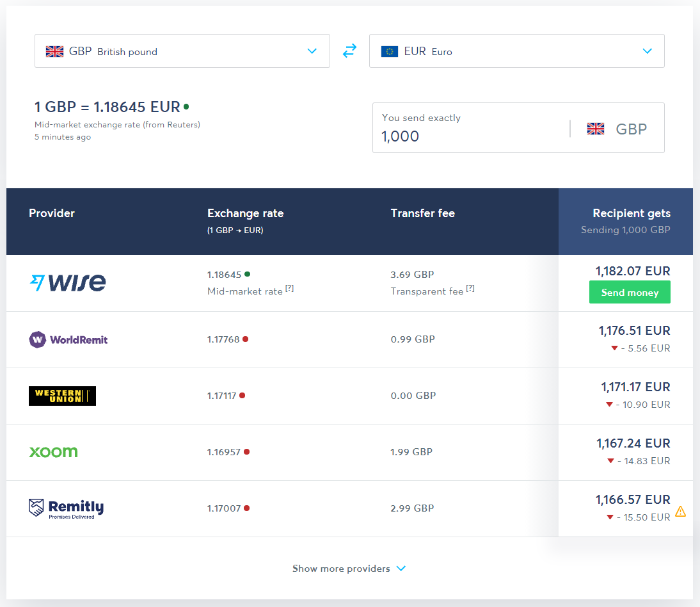
Task: Click the (1 GBP → EUR) subheading
Action: [235, 230]
